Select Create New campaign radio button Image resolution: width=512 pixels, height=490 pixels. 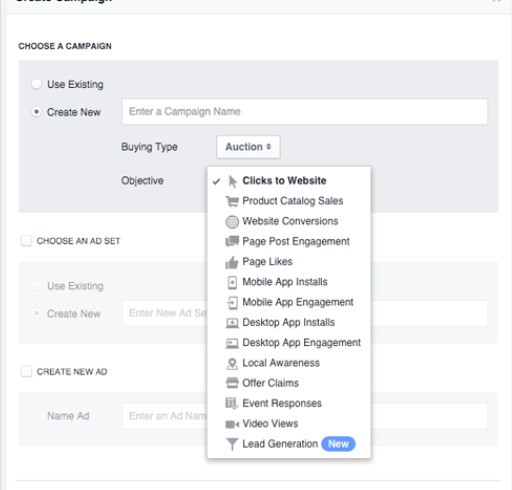pos(36,112)
